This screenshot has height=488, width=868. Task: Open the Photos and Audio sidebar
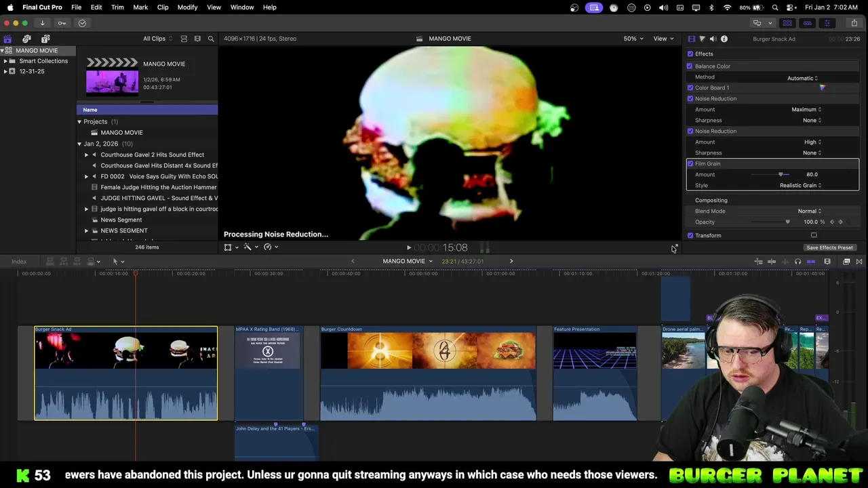26,39
